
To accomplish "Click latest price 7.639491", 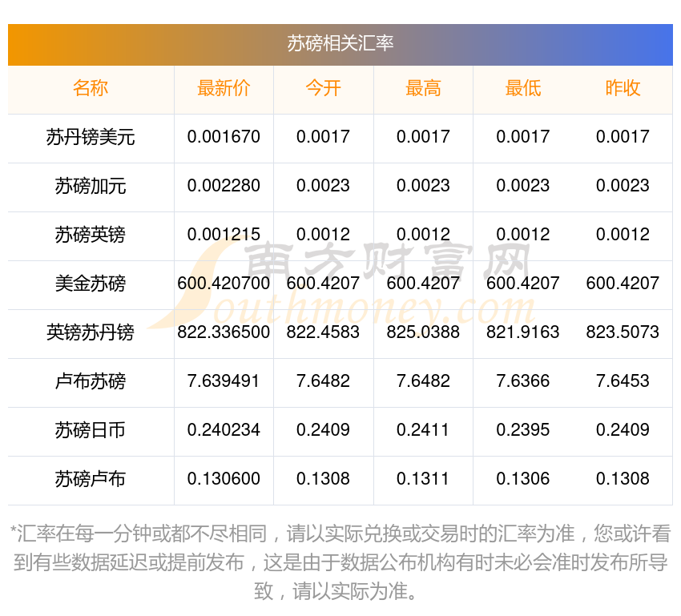I will 224,381.
